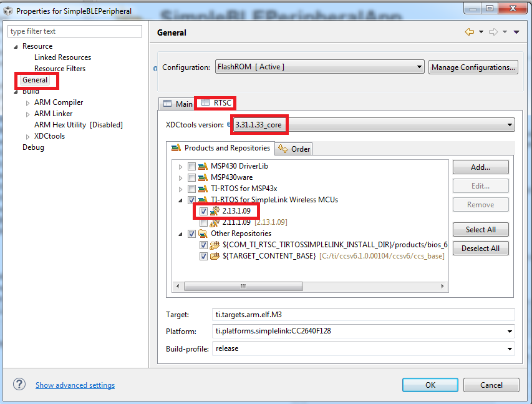Viewport: 532px width, 404px height.
Task: Check the MSP430ware checkbox
Action: coord(191,178)
